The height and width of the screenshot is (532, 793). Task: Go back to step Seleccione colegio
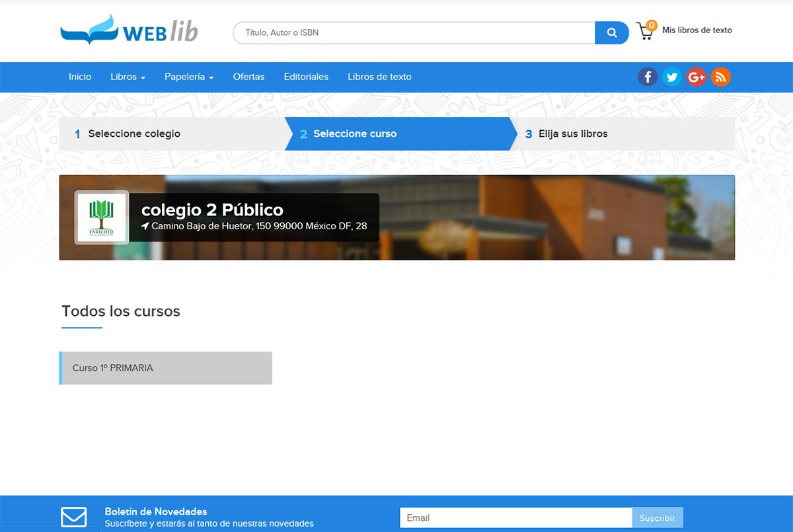[x=134, y=134]
